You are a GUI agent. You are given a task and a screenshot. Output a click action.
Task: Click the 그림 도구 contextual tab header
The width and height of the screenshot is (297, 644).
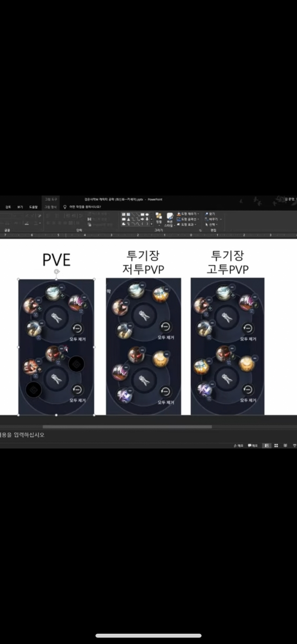pos(51,199)
